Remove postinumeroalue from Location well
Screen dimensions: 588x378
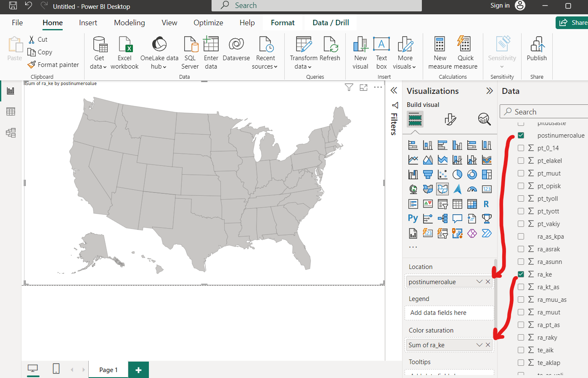click(488, 282)
